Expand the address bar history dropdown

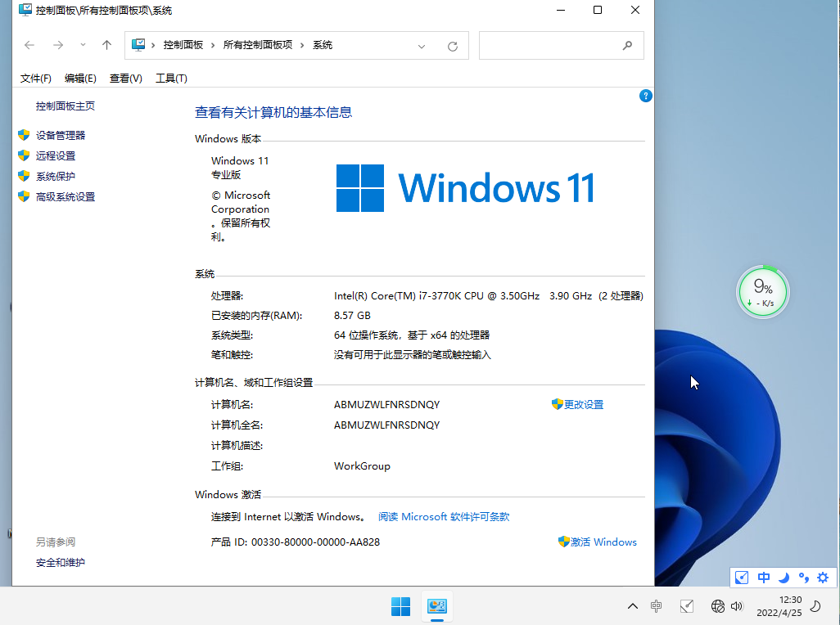(x=422, y=46)
